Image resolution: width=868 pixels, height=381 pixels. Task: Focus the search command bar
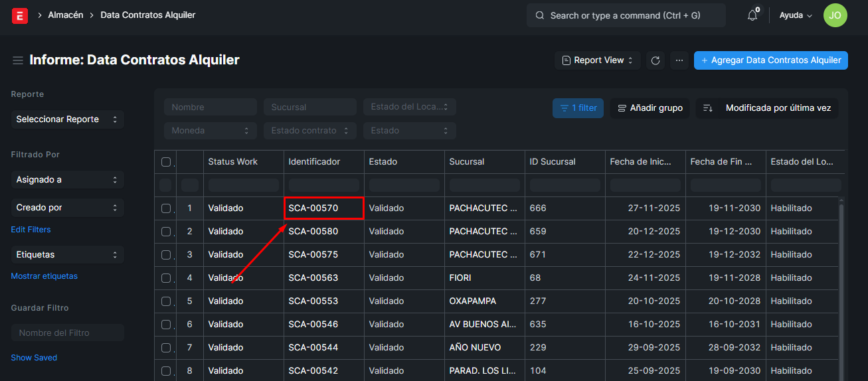pyautogui.click(x=626, y=15)
